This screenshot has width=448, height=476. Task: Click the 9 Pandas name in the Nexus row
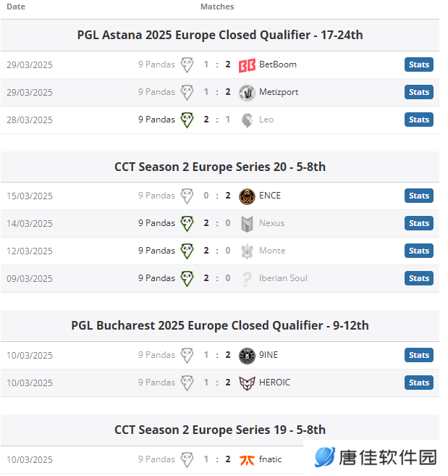click(x=156, y=223)
